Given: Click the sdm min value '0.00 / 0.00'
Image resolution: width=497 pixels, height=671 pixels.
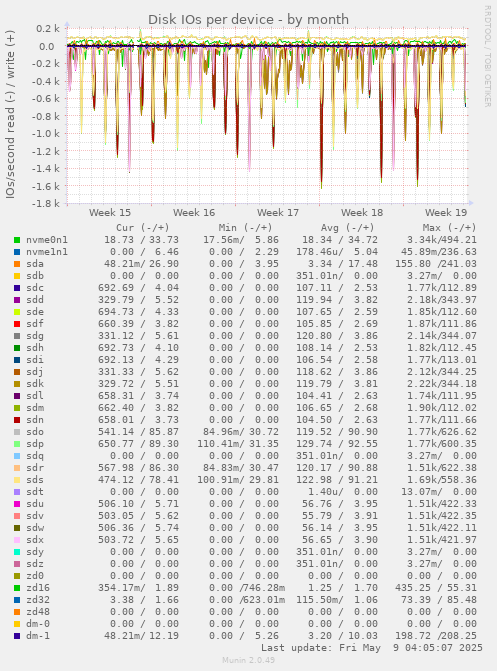Looking at the screenshot, I should 244,408.
